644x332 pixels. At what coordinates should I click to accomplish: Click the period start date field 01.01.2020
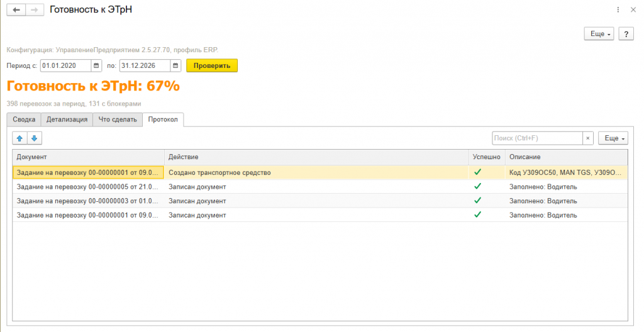65,66
